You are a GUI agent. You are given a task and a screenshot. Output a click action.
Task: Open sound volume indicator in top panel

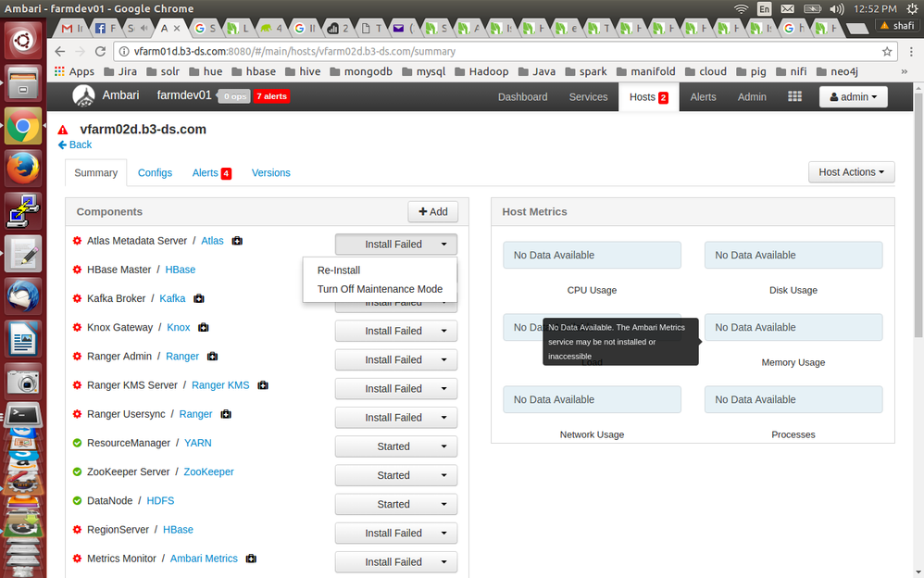[836, 9]
